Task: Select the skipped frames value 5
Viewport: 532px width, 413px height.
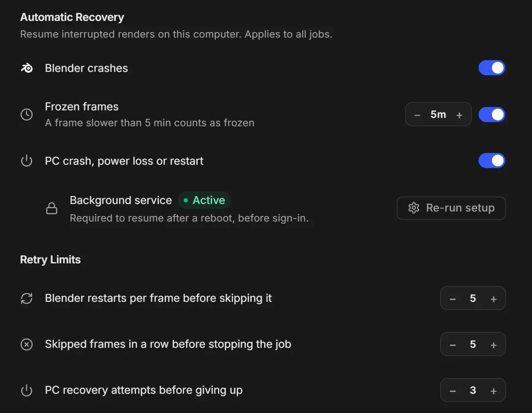Action: point(473,344)
